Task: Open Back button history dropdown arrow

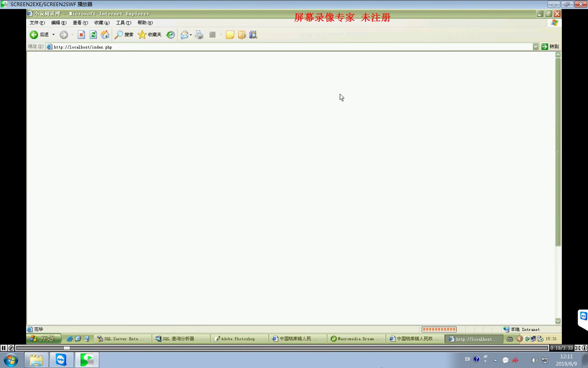Action: pyautogui.click(x=53, y=35)
